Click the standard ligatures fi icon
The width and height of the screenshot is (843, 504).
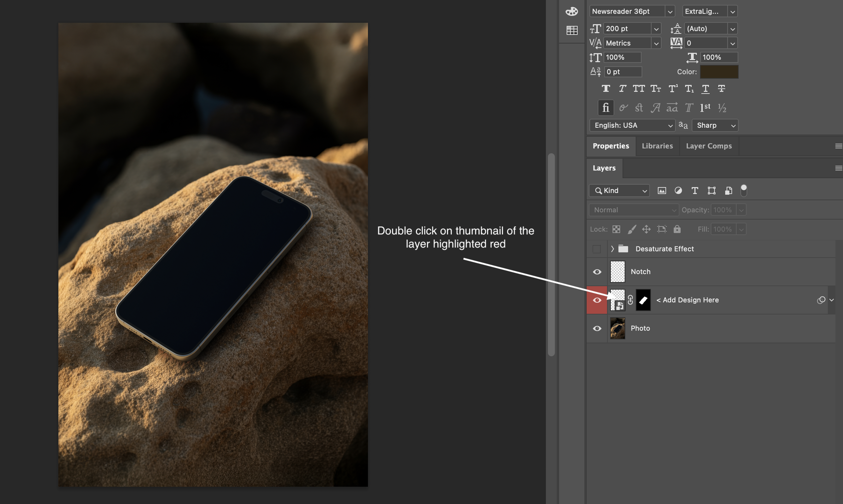(x=606, y=108)
